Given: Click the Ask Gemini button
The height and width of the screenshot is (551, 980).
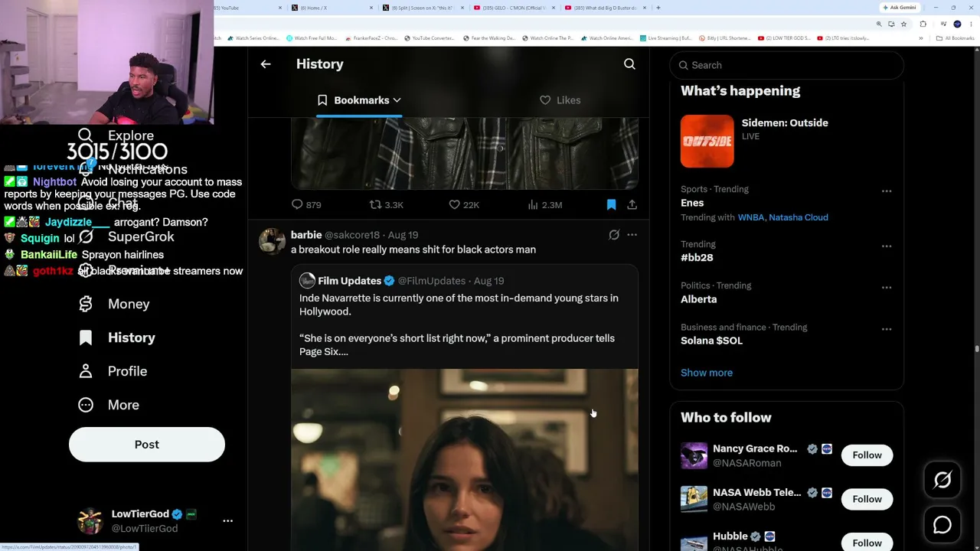Looking at the screenshot, I should tap(900, 8).
